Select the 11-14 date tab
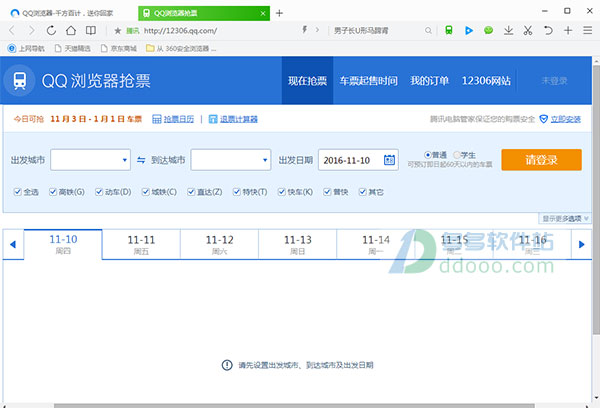The height and width of the screenshot is (408, 600). coord(376,244)
